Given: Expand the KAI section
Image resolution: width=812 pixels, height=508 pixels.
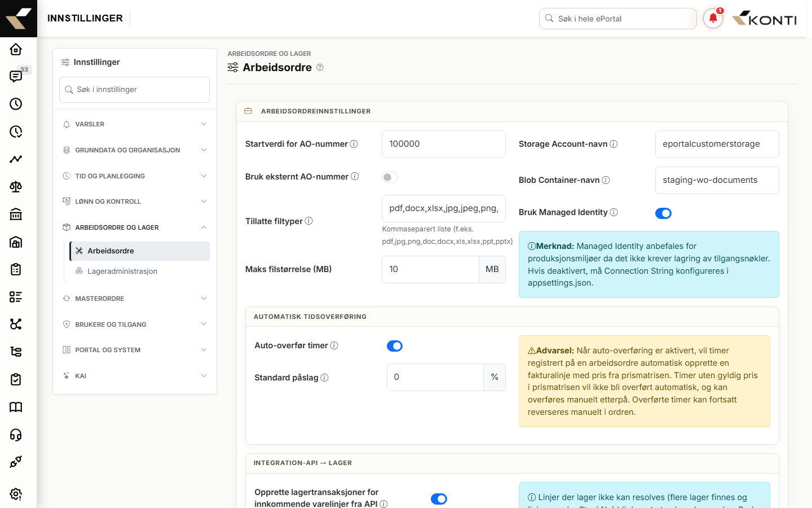Looking at the screenshot, I should [135, 376].
